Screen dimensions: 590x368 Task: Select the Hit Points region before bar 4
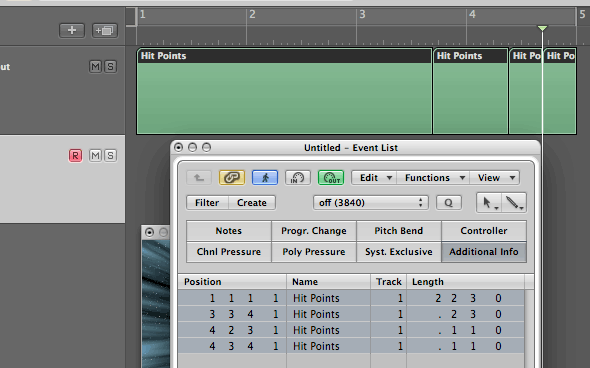[x=470, y=91]
